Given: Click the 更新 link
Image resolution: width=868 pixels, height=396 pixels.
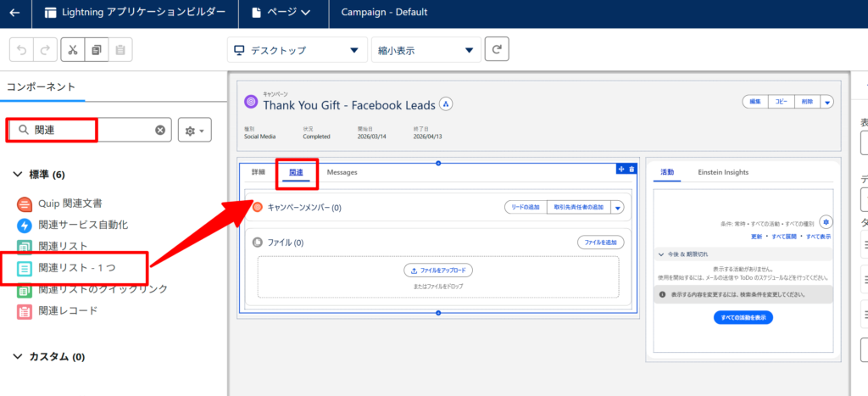Looking at the screenshot, I should coord(756,237).
